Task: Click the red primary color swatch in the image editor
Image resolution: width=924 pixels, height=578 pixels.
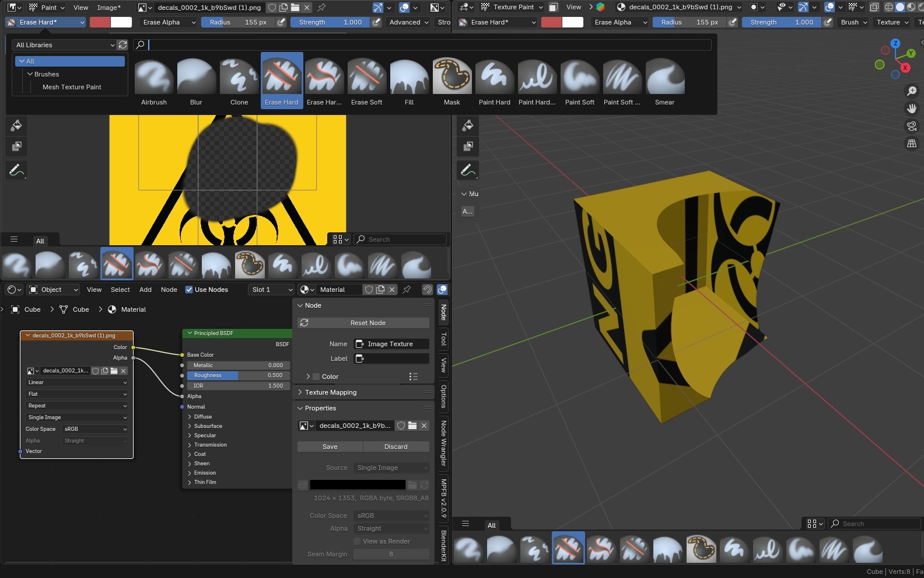Action: [100, 22]
